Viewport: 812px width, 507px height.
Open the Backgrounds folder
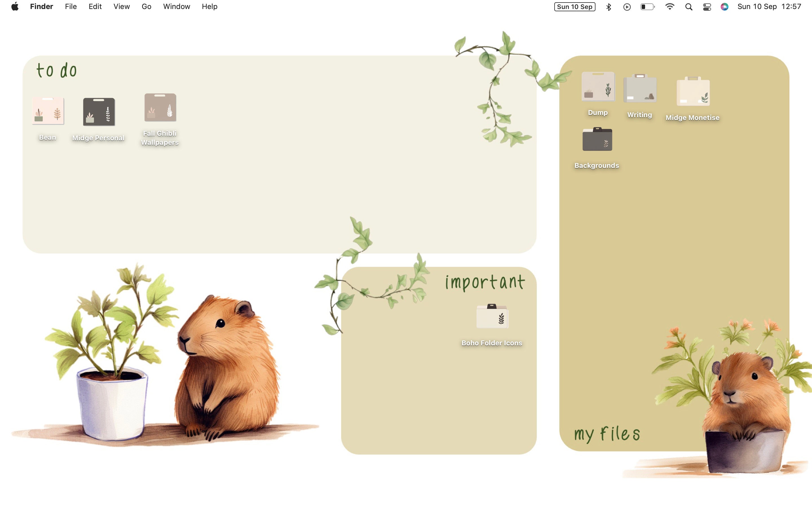(597, 140)
